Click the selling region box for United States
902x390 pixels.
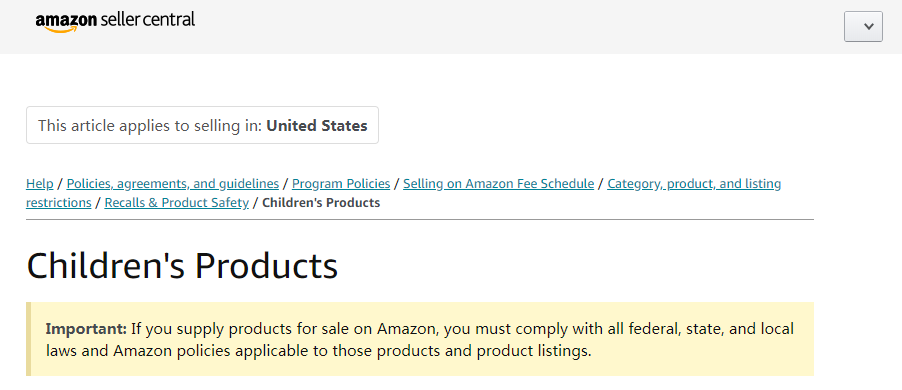(x=202, y=125)
